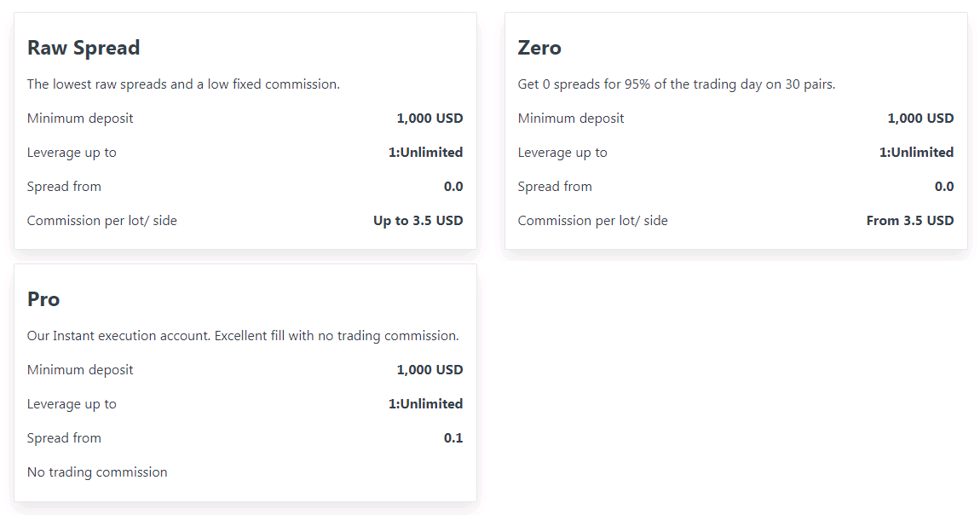Select Zero minimum deposit 1,000 USD value
The width and height of the screenshot is (980, 515).
[x=920, y=119]
